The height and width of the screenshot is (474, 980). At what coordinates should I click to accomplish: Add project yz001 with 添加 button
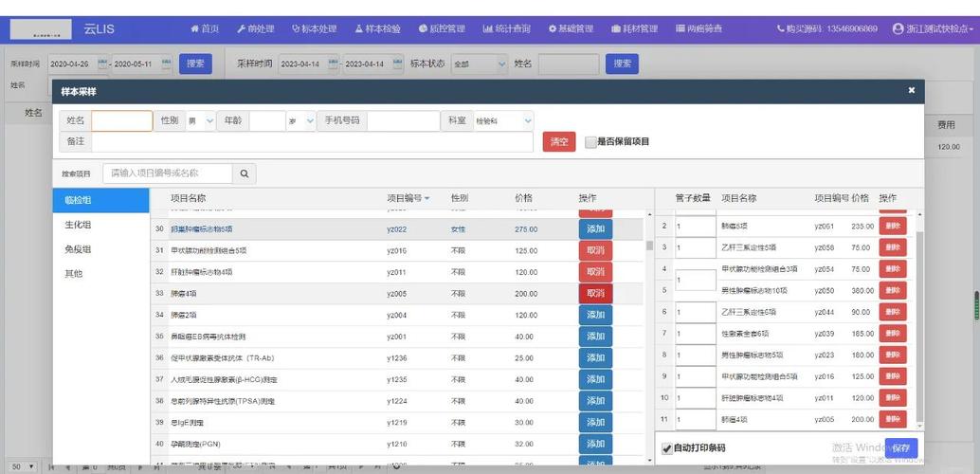[595, 337]
